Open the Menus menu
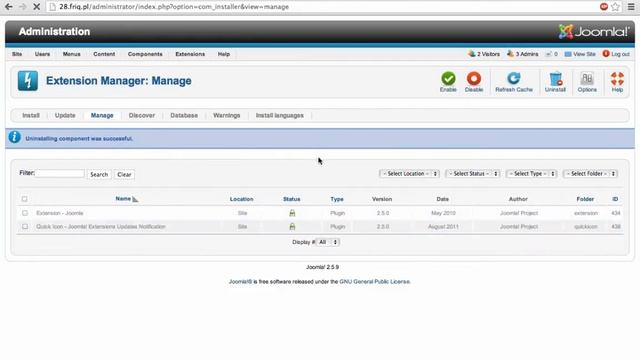640x360 pixels. [71, 54]
